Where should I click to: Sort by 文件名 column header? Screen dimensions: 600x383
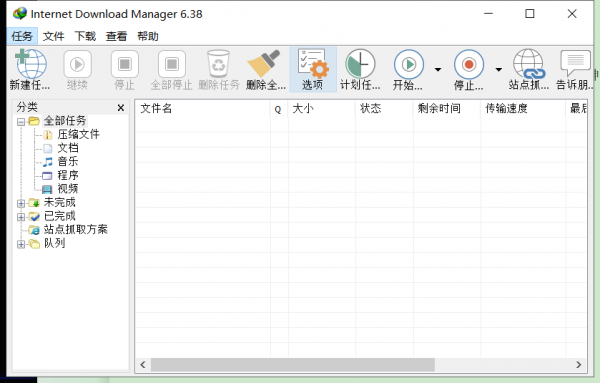pyautogui.click(x=203, y=109)
